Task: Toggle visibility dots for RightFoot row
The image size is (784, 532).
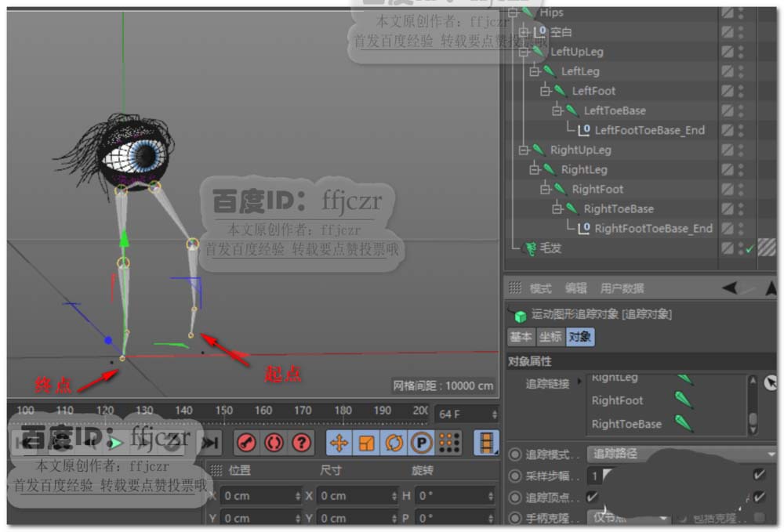Action: (x=741, y=189)
